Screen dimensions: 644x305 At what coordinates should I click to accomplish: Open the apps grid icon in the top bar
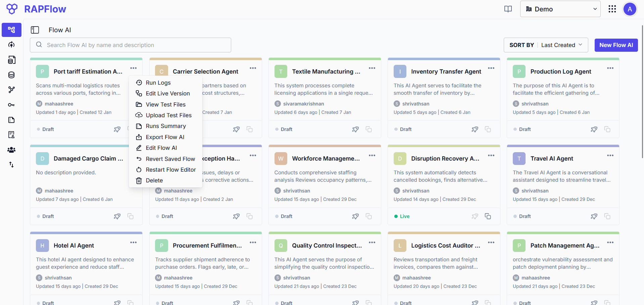612,9
